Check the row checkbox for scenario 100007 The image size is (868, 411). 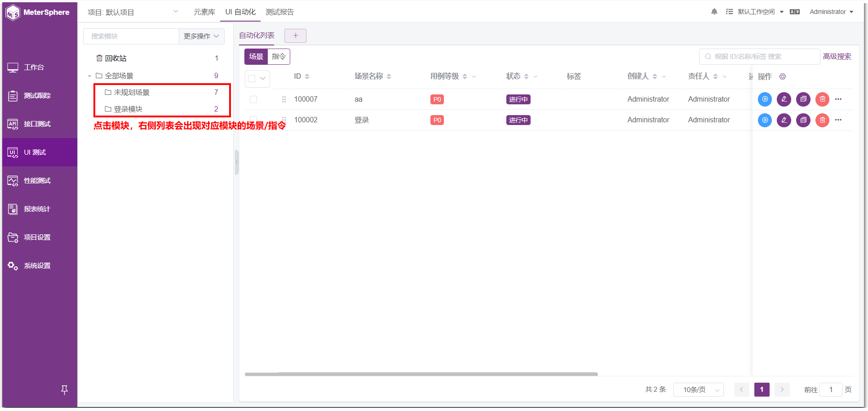[253, 99]
